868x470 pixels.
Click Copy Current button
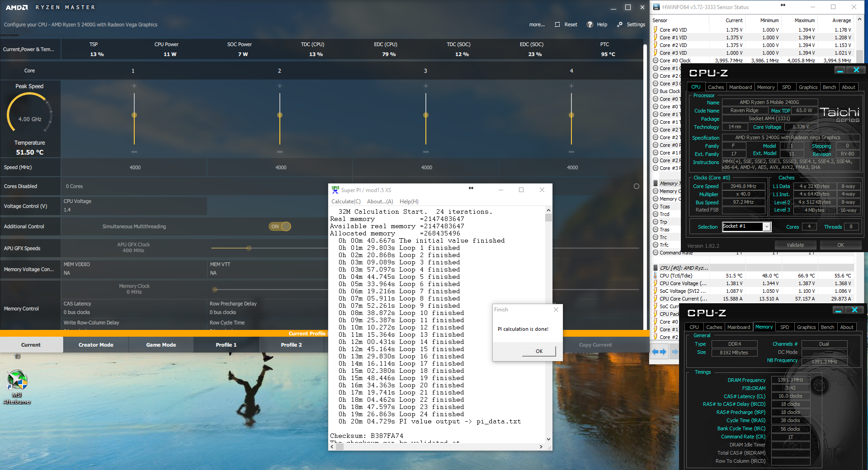tap(595, 345)
